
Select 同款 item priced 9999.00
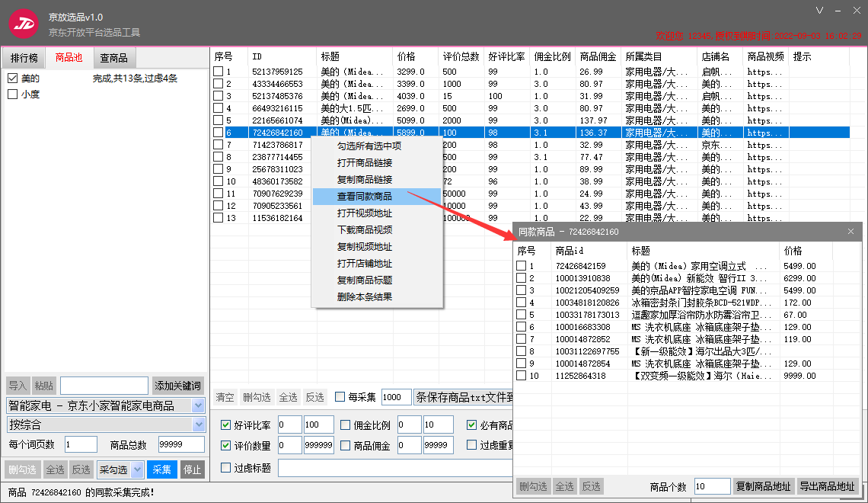coord(799,376)
